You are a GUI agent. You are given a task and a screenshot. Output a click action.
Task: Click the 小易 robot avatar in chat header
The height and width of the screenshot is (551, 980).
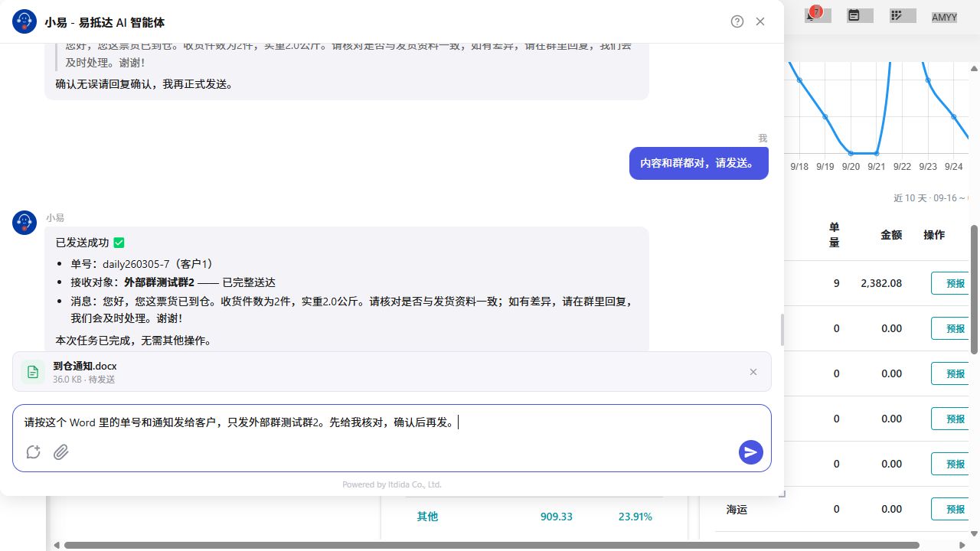[24, 21]
